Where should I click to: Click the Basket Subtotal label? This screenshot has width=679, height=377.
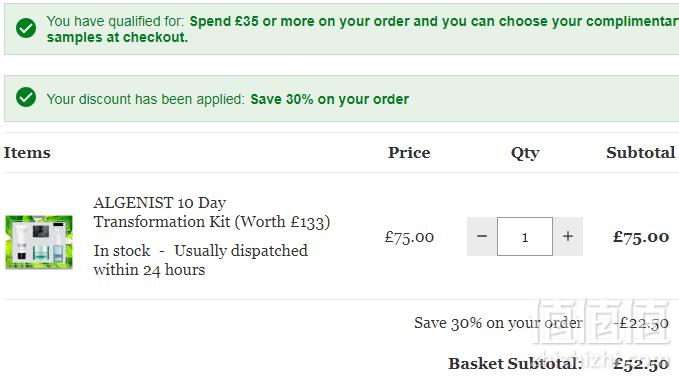click(515, 364)
